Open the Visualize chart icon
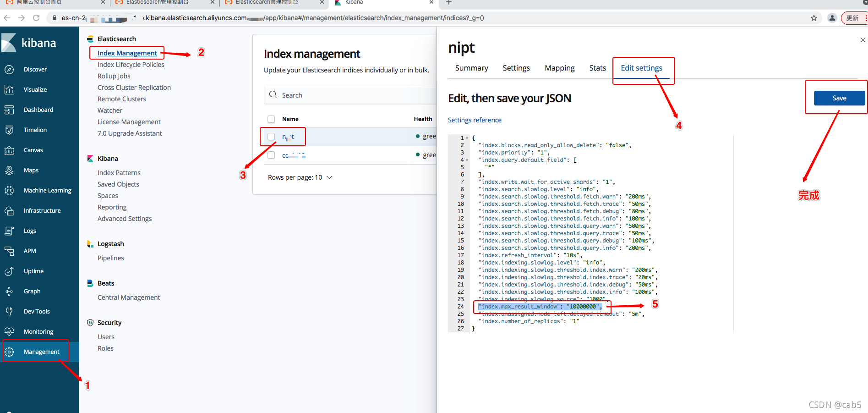 [9, 90]
